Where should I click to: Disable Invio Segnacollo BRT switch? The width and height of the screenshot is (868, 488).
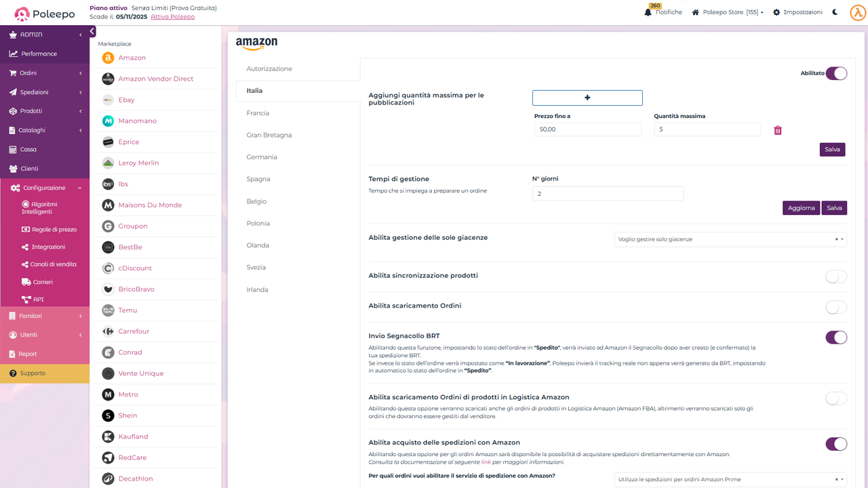pos(836,338)
